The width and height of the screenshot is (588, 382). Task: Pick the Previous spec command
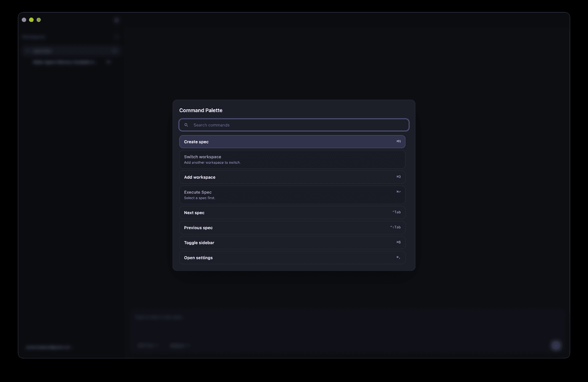click(x=292, y=228)
